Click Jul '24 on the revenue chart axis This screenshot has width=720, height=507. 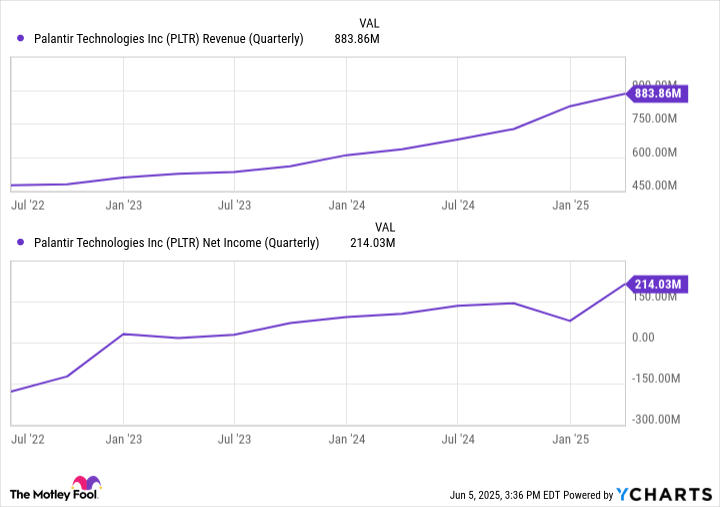click(x=458, y=205)
